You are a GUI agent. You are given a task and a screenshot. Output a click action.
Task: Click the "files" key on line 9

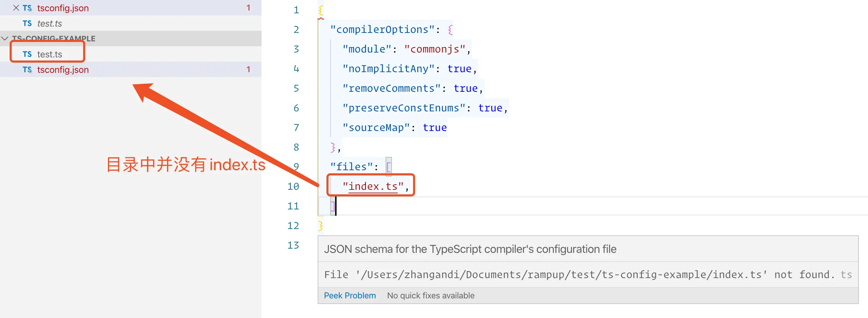[351, 167]
